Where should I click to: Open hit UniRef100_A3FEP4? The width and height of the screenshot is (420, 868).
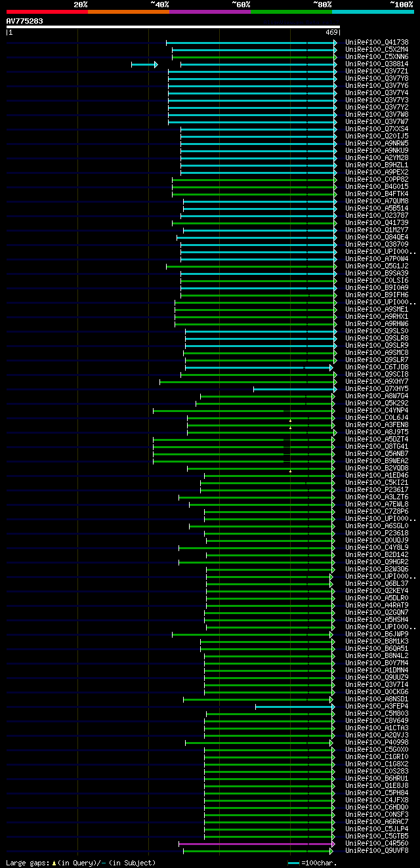pos(377,706)
